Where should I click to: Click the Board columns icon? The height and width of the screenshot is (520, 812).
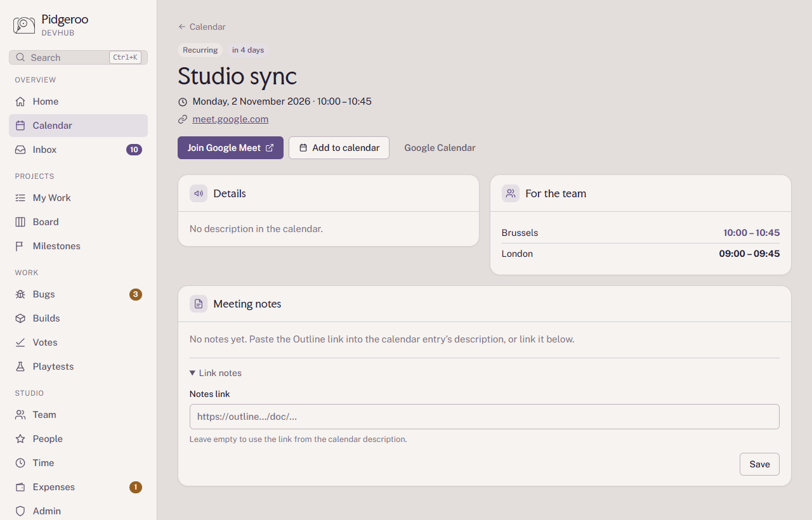20,222
